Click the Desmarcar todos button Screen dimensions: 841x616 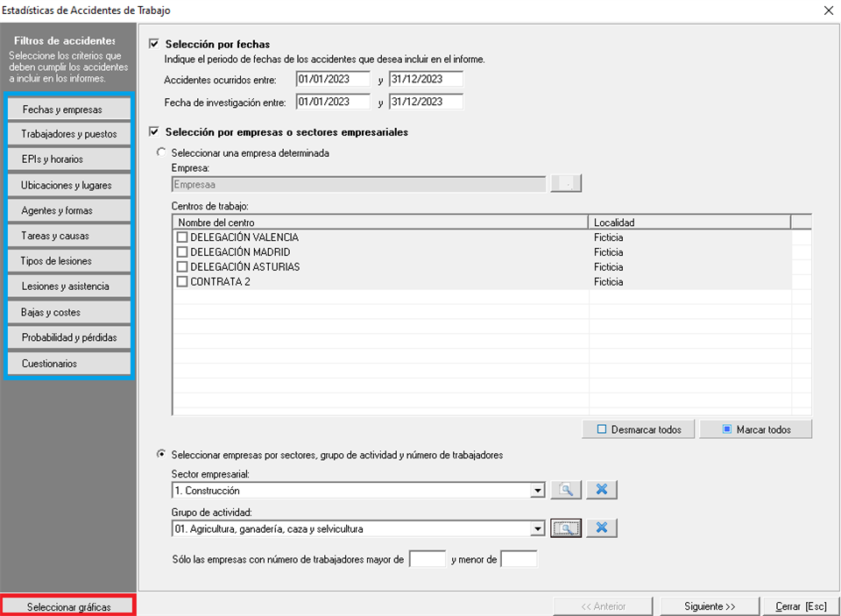pyautogui.click(x=638, y=429)
